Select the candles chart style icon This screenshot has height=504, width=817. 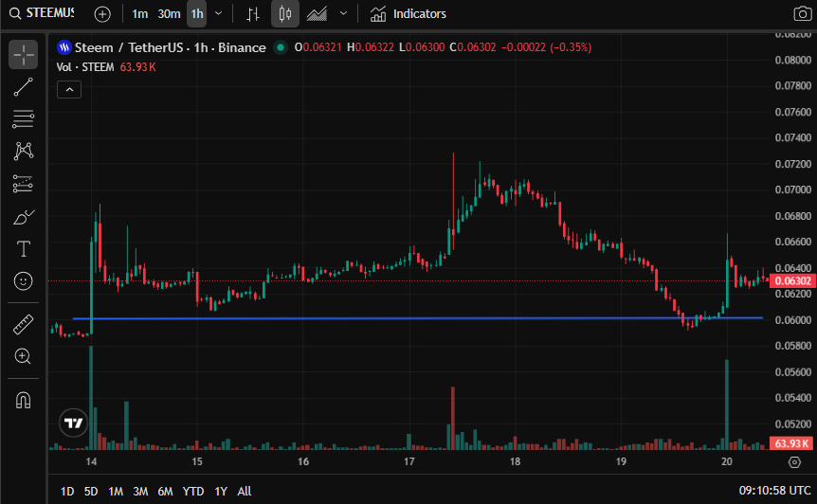tap(285, 14)
